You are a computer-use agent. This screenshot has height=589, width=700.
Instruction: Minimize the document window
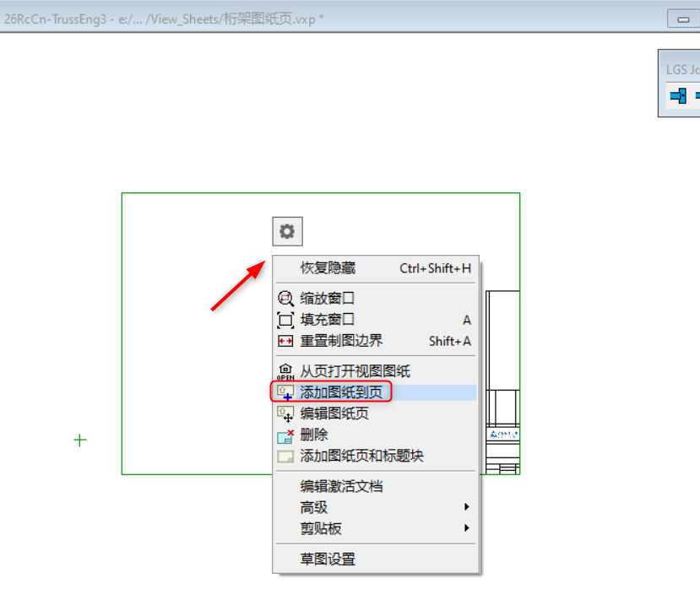pos(683,19)
